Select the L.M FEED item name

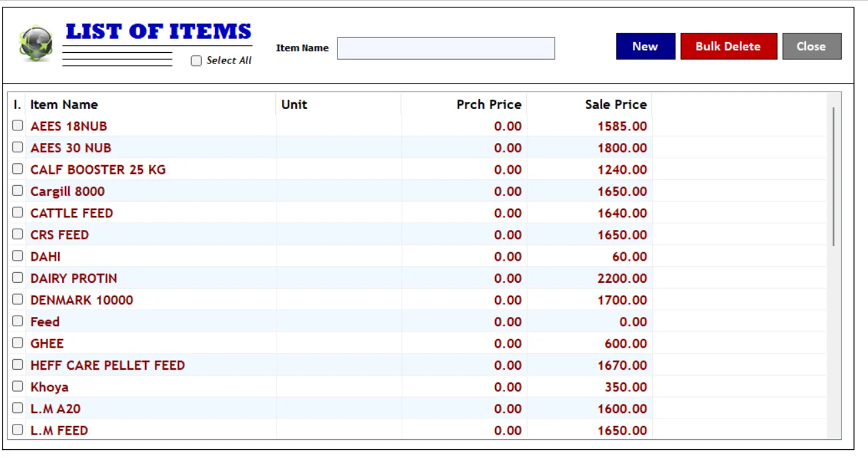click(59, 431)
